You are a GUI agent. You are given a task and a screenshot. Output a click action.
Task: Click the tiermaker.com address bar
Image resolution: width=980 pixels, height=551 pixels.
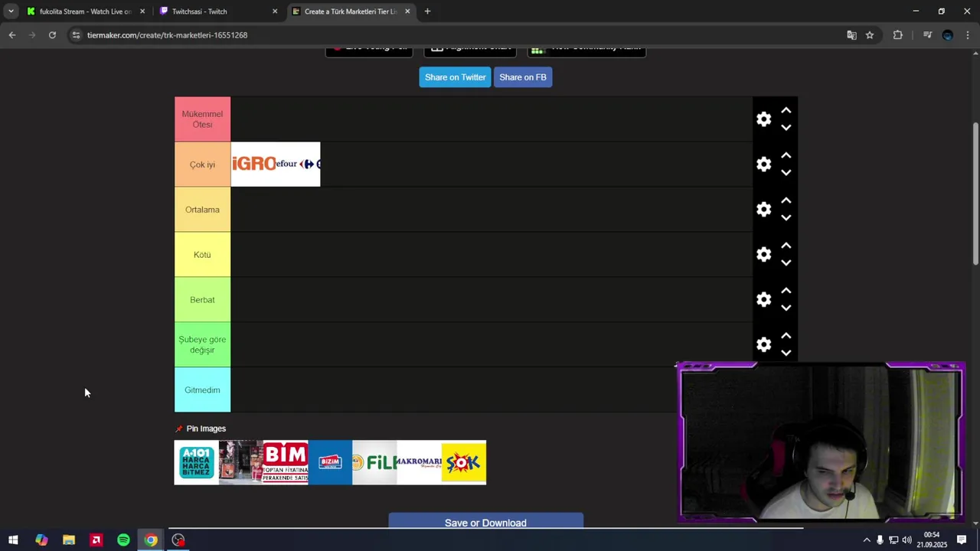click(x=459, y=35)
